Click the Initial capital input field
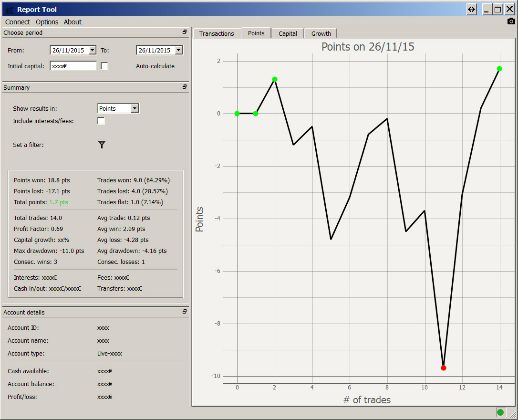The height and width of the screenshot is (420, 518). (73, 66)
